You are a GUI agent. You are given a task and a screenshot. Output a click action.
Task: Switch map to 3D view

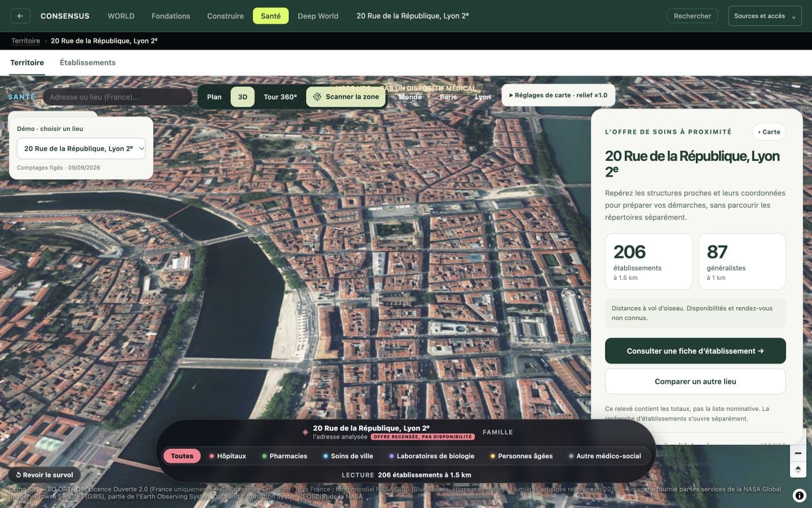(x=242, y=97)
